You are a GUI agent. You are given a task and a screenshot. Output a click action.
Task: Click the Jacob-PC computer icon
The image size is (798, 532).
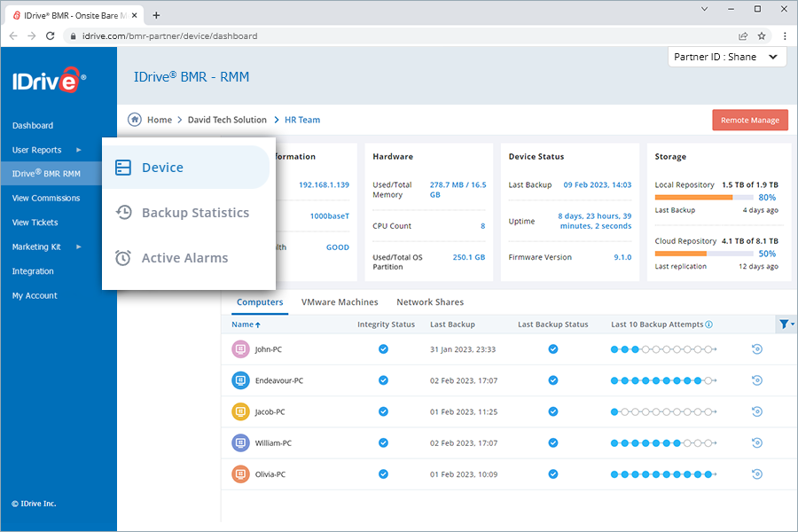[240, 411]
